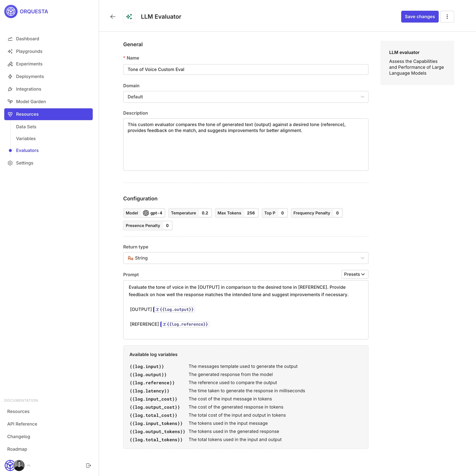Image resolution: width=476 pixels, height=476 pixels.
Task: Go to the Model Garden page
Action: (x=31, y=101)
